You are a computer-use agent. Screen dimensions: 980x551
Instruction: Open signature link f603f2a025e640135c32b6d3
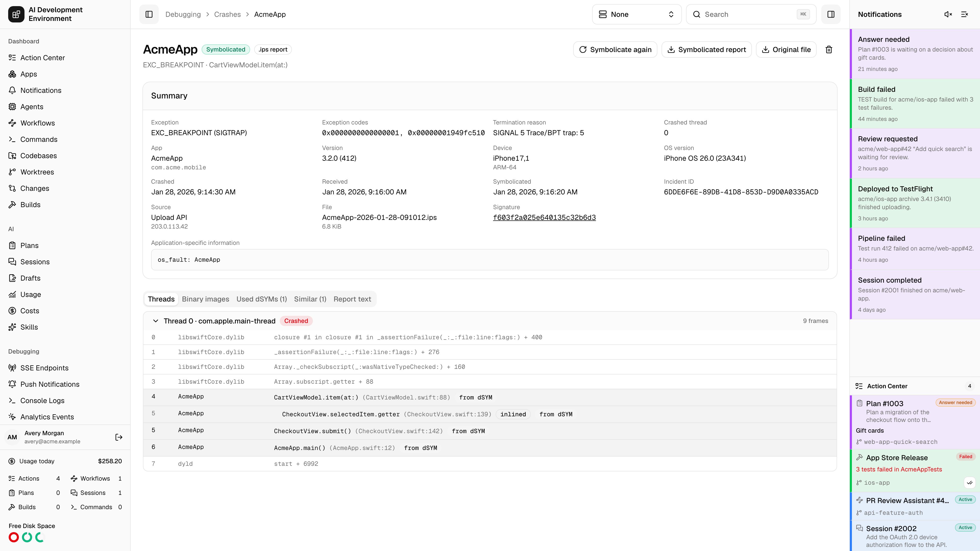click(x=544, y=218)
